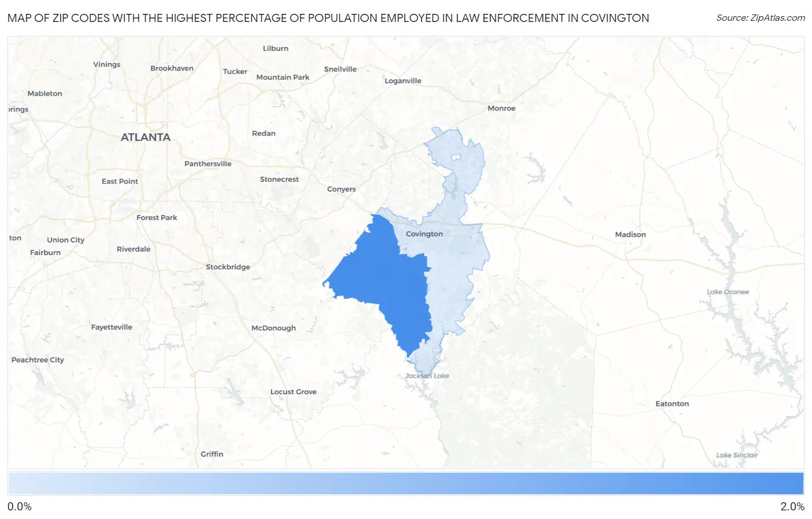Image resolution: width=812 pixels, height=519 pixels.
Task: Click the Stonecrest label
Action: (280, 180)
